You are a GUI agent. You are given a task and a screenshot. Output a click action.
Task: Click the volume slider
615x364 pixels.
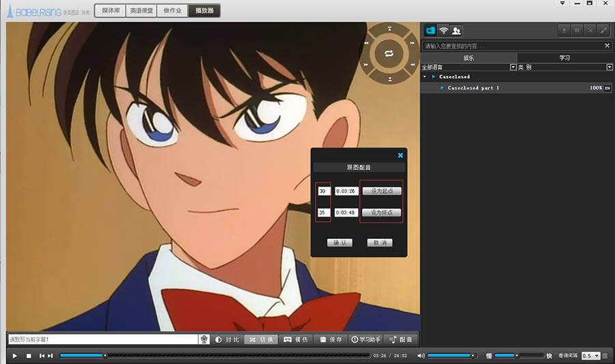pyautogui.click(x=452, y=356)
